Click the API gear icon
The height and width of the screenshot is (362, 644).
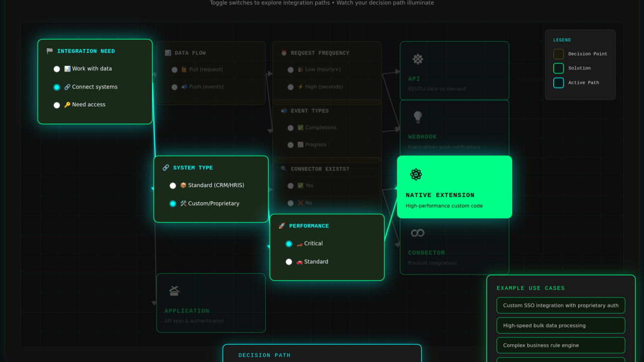(x=418, y=59)
